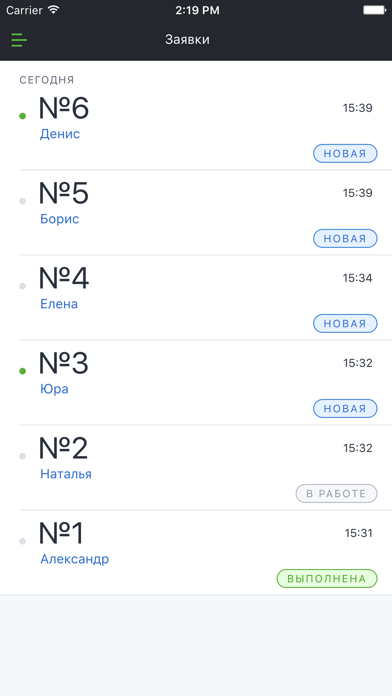Tap the В РАБОТЕ badge on request №2
This screenshot has height=696, width=392.
337,494
